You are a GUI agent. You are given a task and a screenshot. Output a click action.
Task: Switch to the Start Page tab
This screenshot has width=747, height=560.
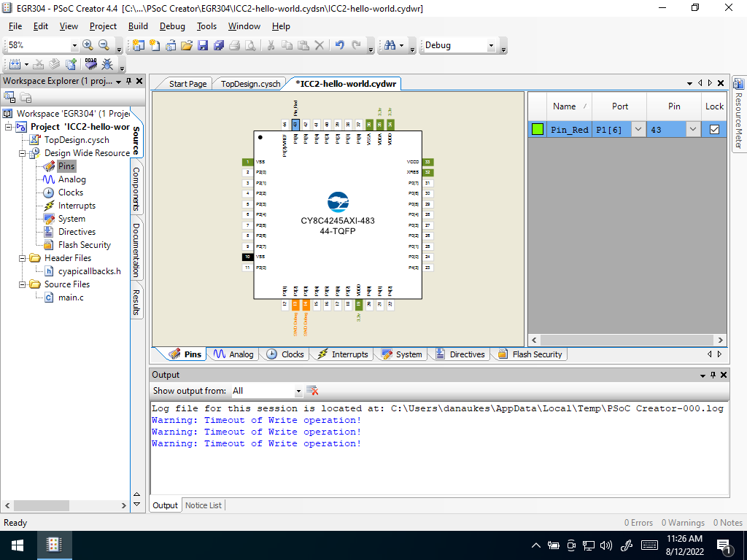pyautogui.click(x=187, y=84)
